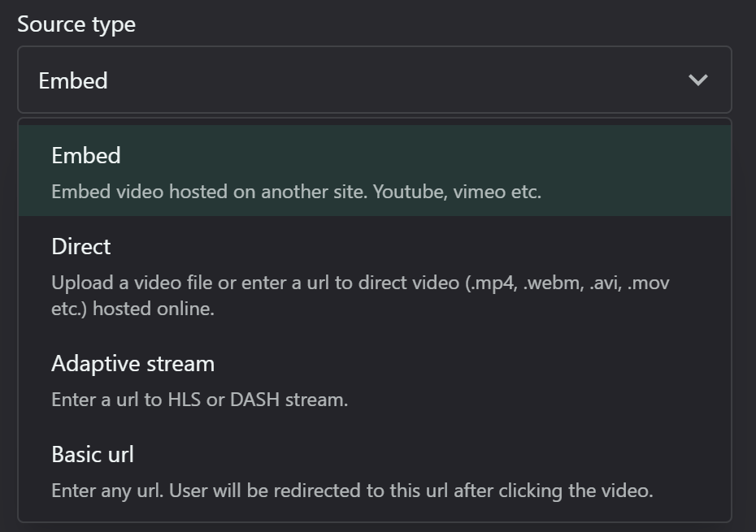This screenshot has height=532, width=756.
Task: Click the Youtube, vimeo etc. description
Action: point(457,192)
